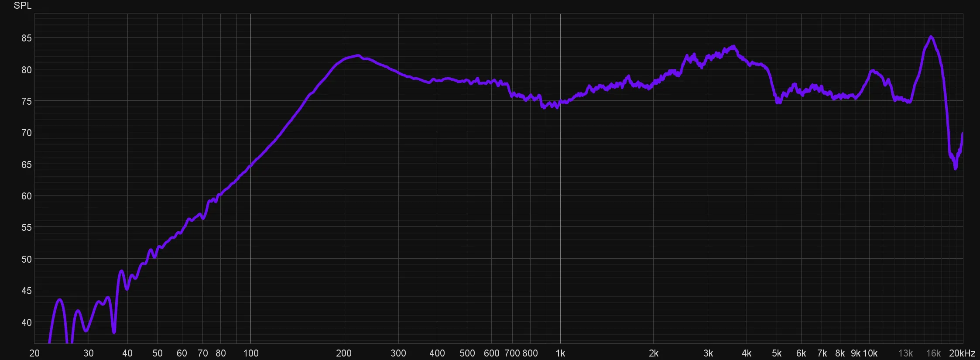Viewport: 980px width, 360px height.
Task: Click the 16k frequency axis label
Action: [x=933, y=353]
